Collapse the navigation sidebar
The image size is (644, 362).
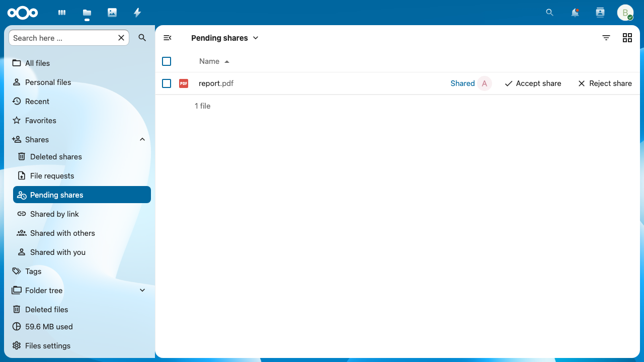tap(168, 38)
